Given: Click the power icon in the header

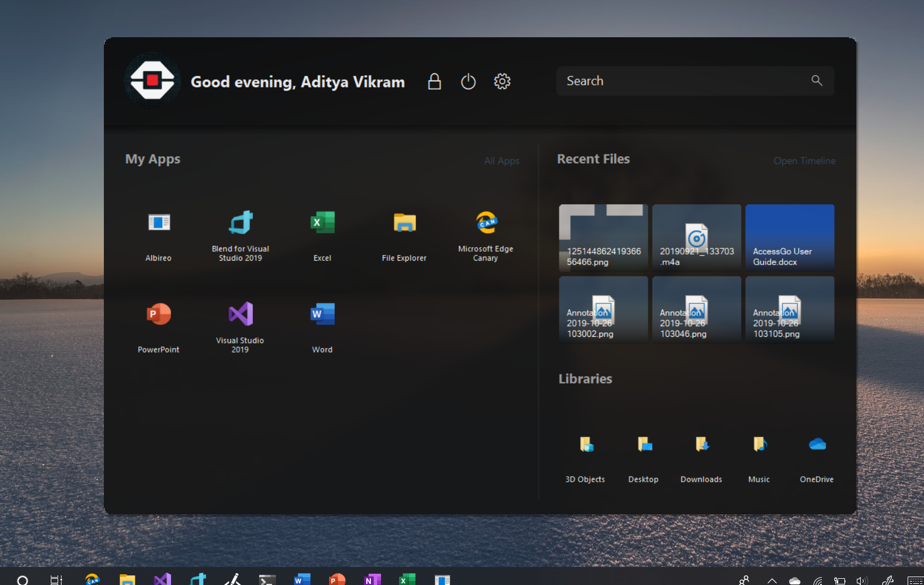Looking at the screenshot, I should 468,81.
